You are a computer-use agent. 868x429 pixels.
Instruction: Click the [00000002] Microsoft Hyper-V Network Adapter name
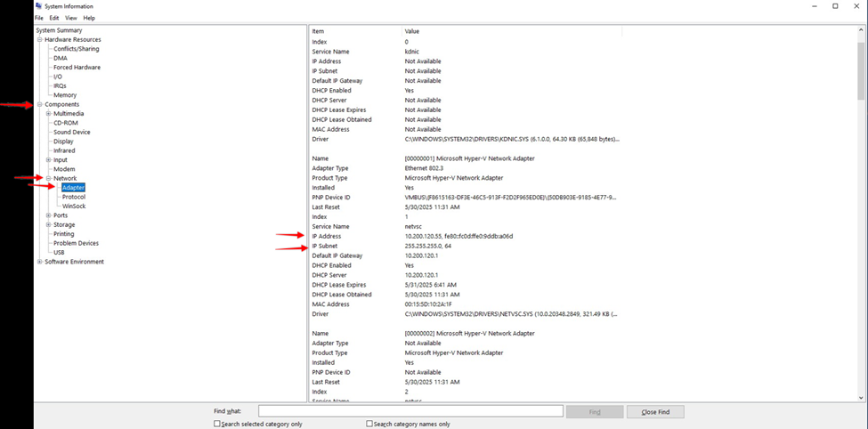(x=470, y=333)
